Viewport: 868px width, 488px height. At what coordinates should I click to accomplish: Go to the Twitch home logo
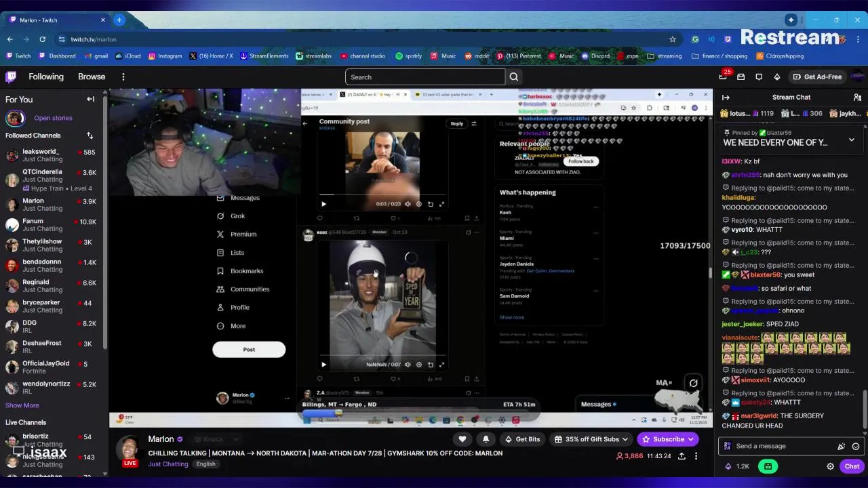[x=11, y=77]
